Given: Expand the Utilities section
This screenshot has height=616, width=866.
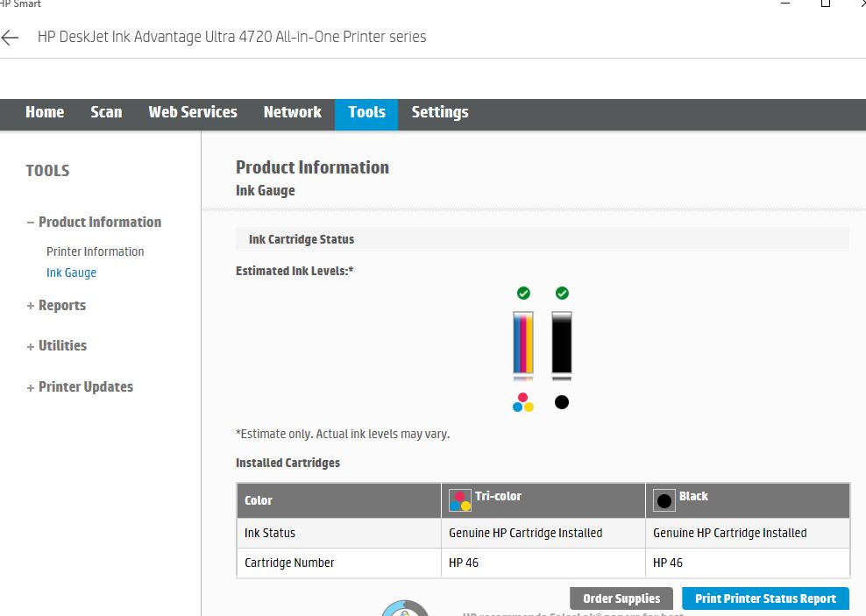Looking at the screenshot, I should [x=62, y=345].
